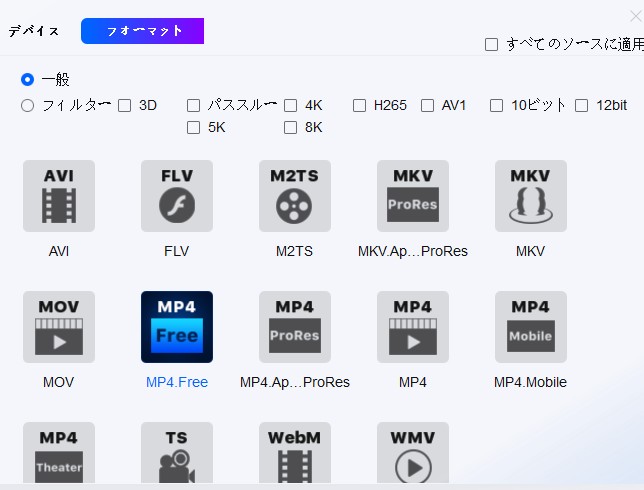Click the MP4.Ap...ProRes label text

point(295,382)
